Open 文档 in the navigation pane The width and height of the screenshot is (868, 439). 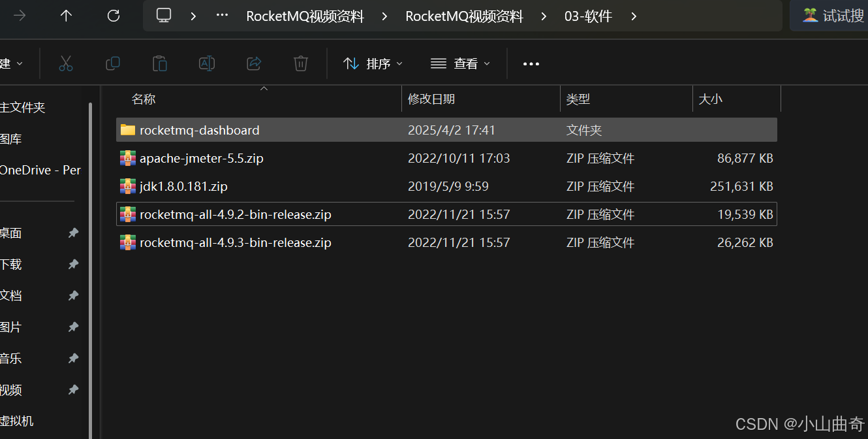(11, 296)
